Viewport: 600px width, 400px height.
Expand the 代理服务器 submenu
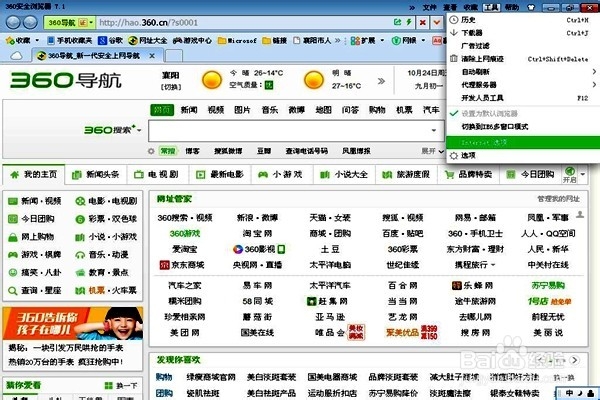(523, 85)
